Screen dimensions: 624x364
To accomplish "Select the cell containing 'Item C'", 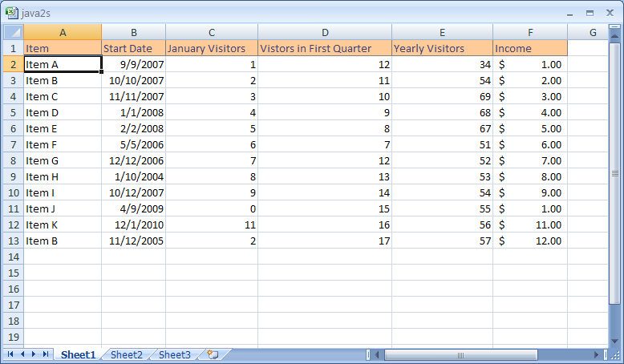I will 63,96.
